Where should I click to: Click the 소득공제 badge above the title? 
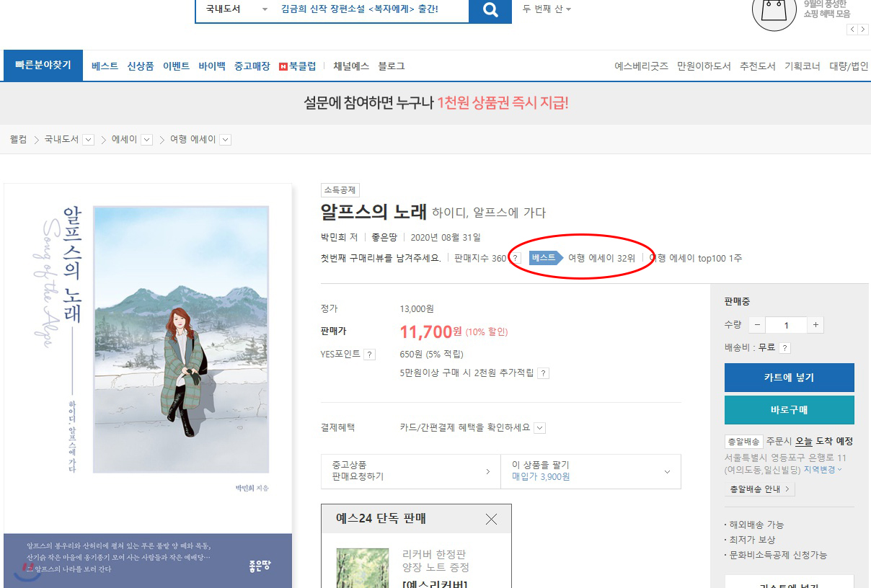[x=340, y=190]
